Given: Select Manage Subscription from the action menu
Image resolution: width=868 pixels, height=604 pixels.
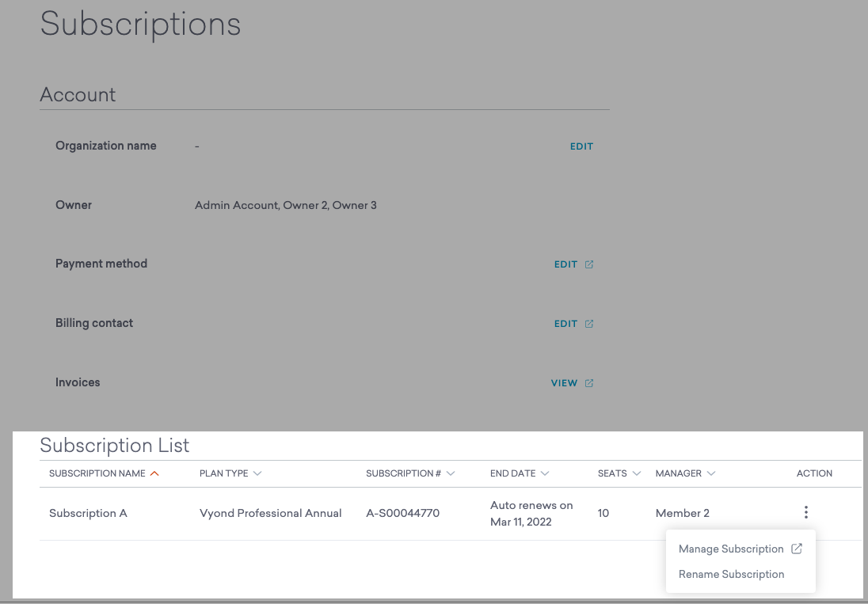Looking at the screenshot, I should tap(730, 549).
